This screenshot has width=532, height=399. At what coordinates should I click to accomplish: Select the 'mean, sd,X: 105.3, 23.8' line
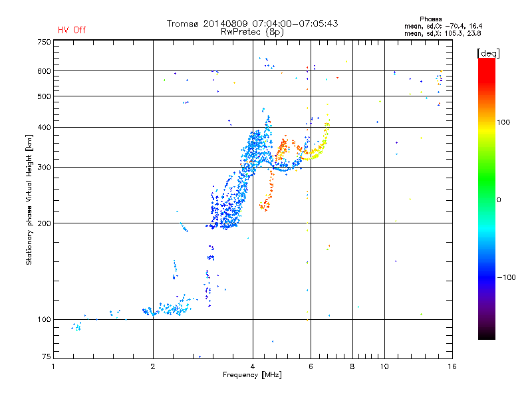pos(442,33)
